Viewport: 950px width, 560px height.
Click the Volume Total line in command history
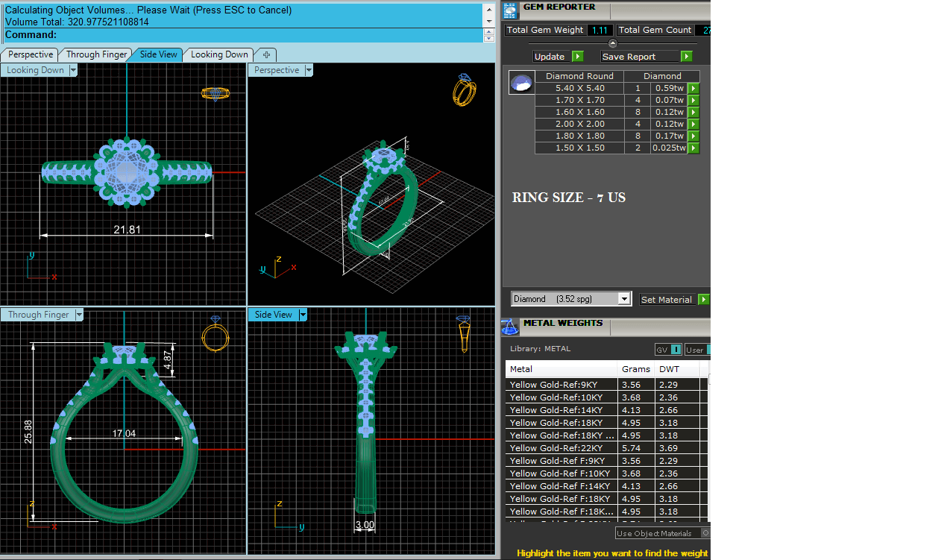coord(77,22)
